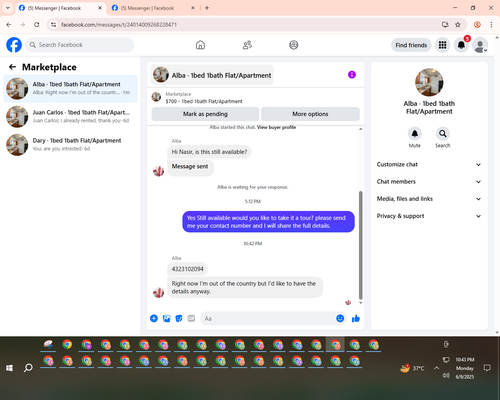Click the purple 'Yes Still available' message
500x400 pixels.
pos(268,222)
